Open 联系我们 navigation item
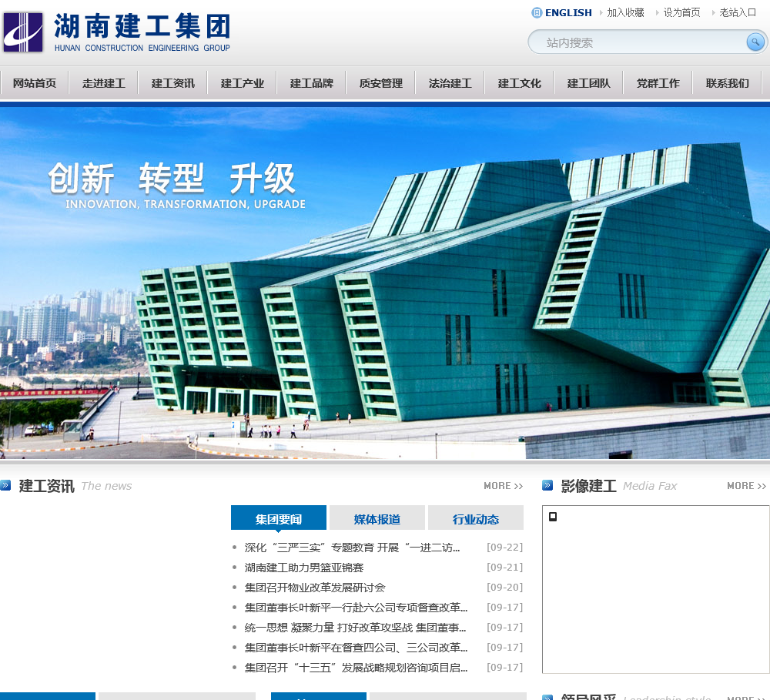This screenshot has width=770, height=700. pos(728,83)
